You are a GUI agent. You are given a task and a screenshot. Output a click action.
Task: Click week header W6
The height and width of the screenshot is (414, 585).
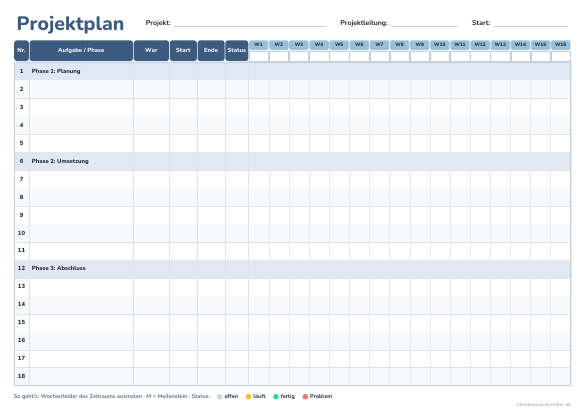point(359,45)
